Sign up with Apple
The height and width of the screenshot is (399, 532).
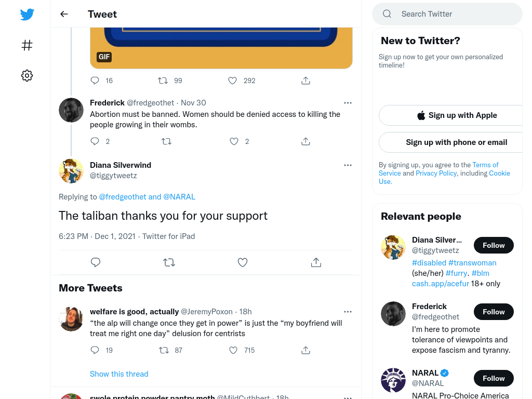[x=457, y=115]
